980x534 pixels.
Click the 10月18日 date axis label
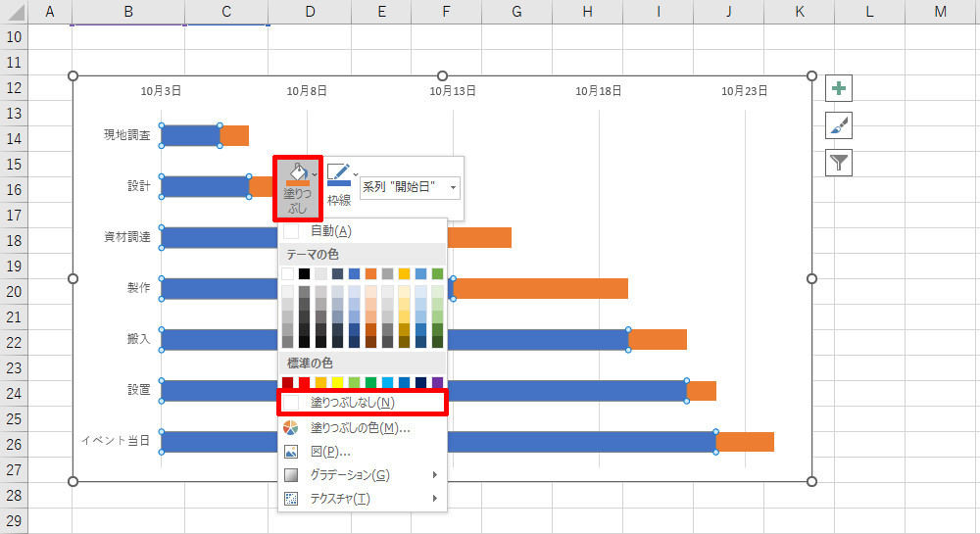coord(598,91)
